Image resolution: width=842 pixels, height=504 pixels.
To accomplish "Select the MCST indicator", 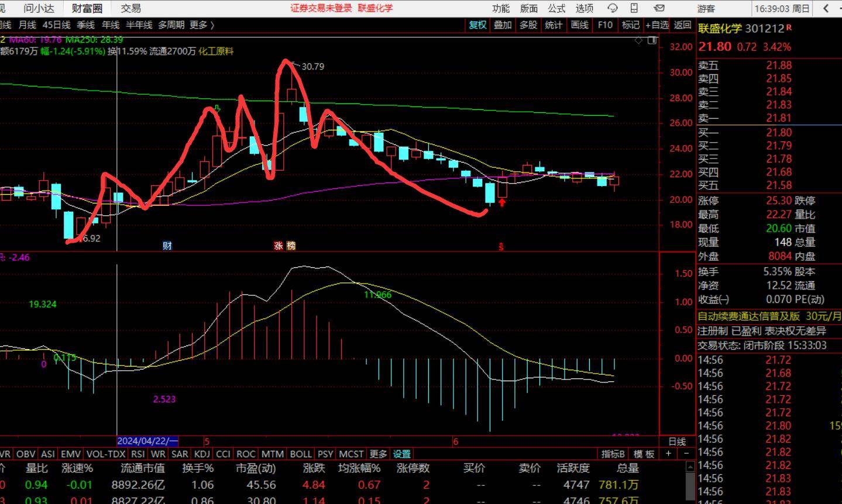I will (351, 454).
